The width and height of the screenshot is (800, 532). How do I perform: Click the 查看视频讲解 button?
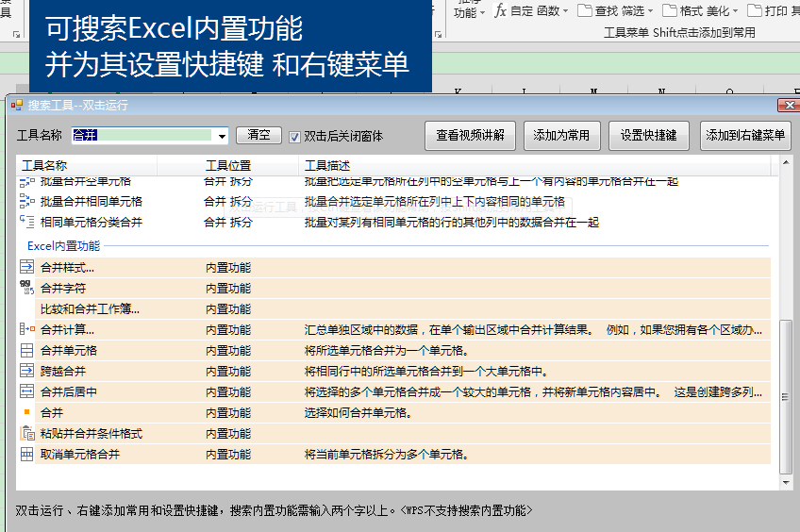[470, 136]
